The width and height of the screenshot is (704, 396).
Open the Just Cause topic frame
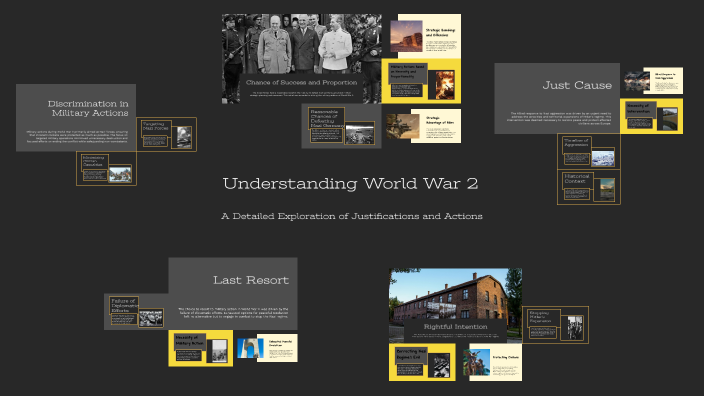[x=557, y=98]
